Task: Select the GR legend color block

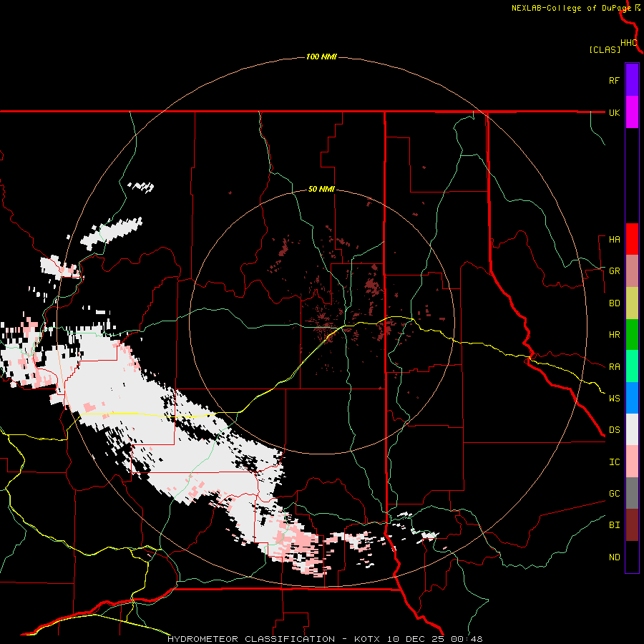Action: pyautogui.click(x=632, y=270)
